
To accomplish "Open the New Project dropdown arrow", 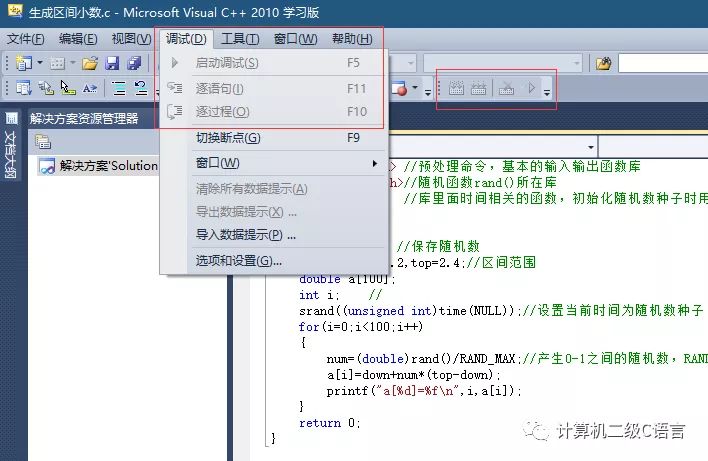I will click(x=40, y=63).
